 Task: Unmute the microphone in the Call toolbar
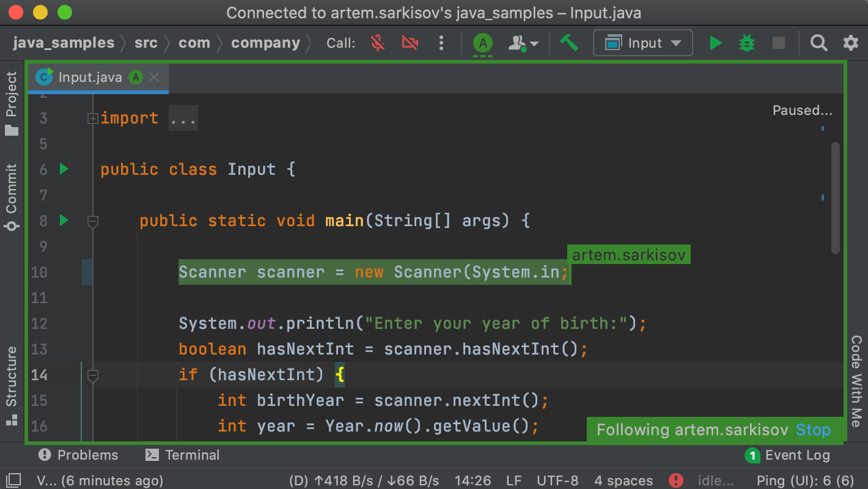(377, 43)
